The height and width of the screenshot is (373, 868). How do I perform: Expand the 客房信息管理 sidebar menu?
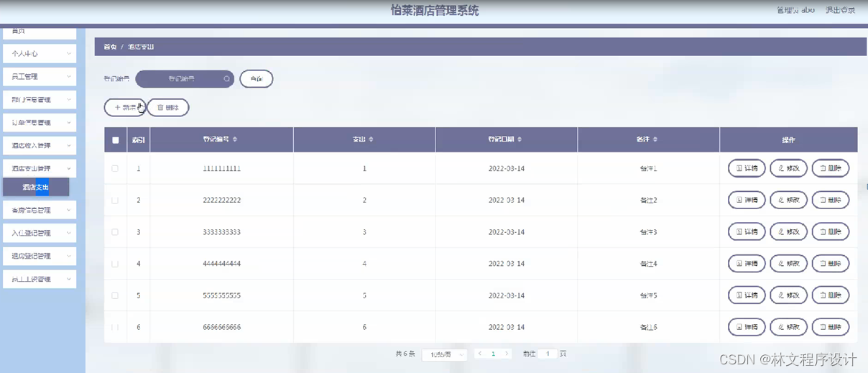[40, 210]
